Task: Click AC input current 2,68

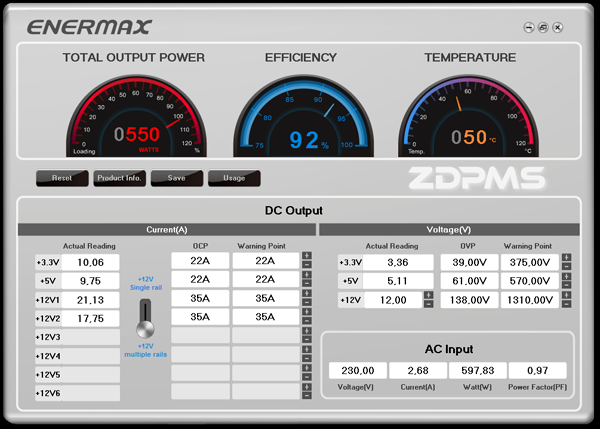Action: click(x=418, y=370)
